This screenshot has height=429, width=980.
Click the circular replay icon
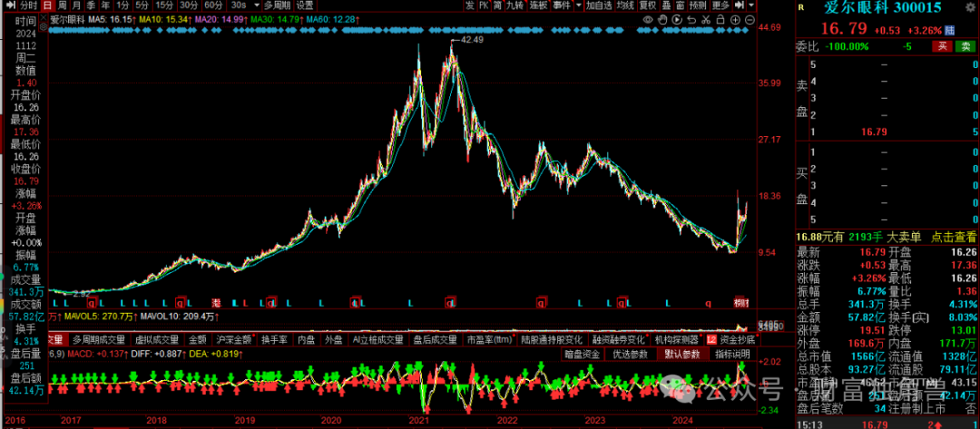[677, 20]
